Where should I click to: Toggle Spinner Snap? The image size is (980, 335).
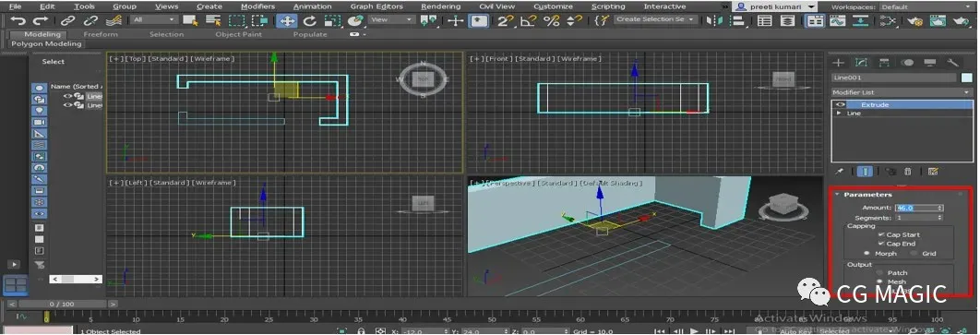coord(574,20)
